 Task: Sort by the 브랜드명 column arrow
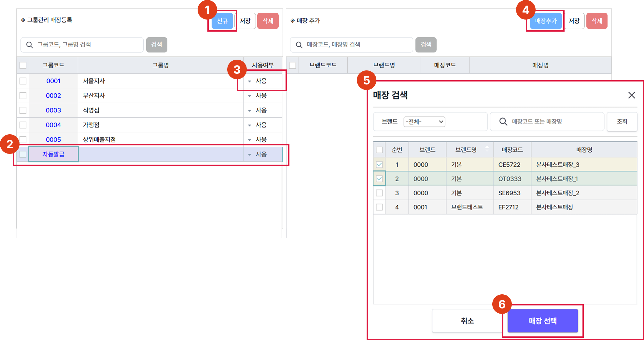click(487, 148)
